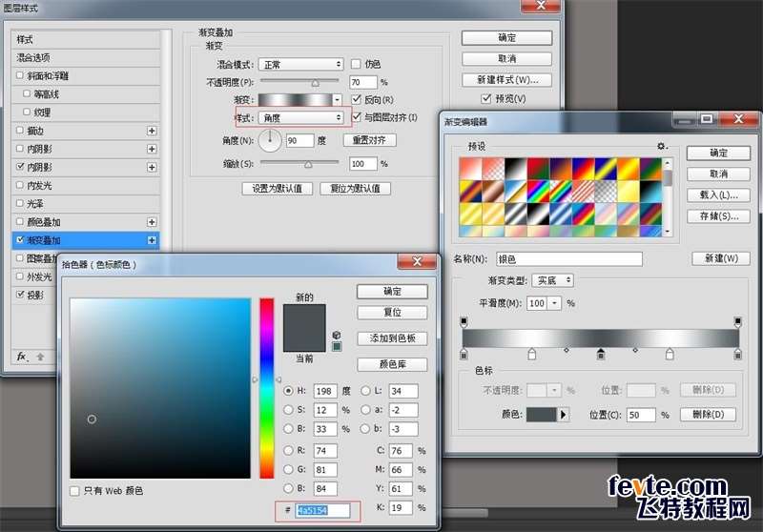This screenshot has width=763, height=532.
Task: Click the small web-safe color square under the cube
Action: 337,346
